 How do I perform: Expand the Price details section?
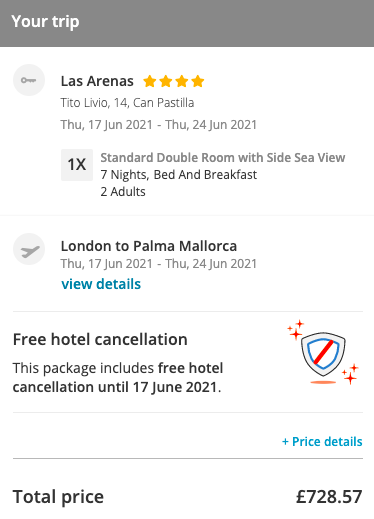[x=322, y=442]
